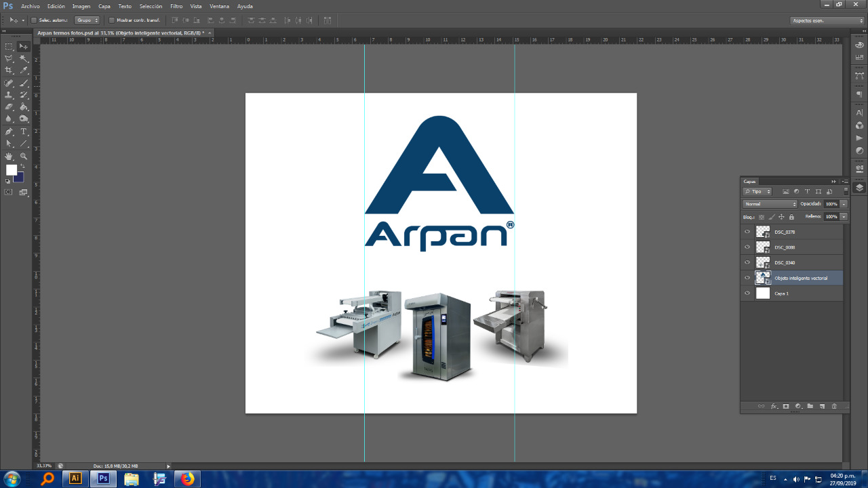The image size is (868, 488).
Task: Select the Zoom tool
Action: pos(24,156)
